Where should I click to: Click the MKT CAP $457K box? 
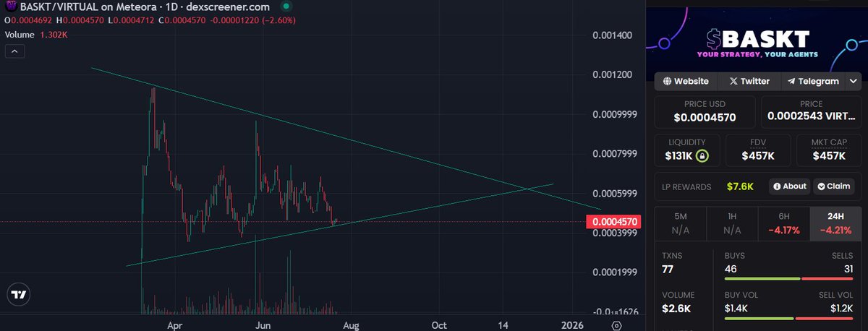(x=828, y=149)
